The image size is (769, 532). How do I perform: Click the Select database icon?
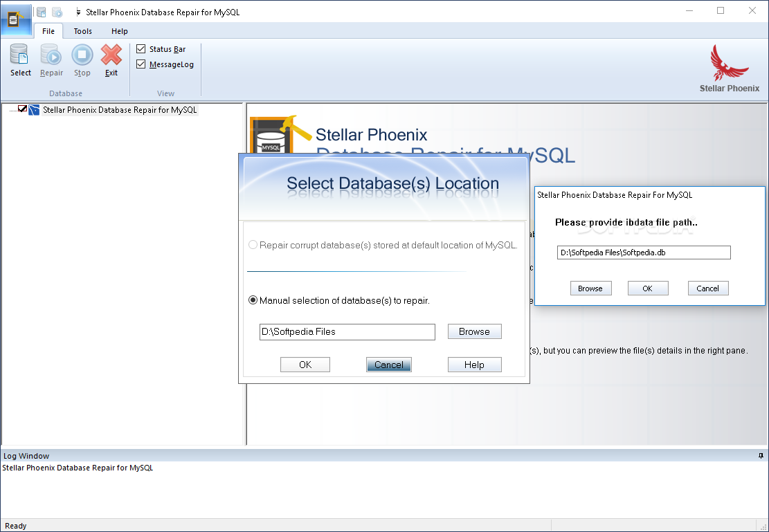point(20,59)
